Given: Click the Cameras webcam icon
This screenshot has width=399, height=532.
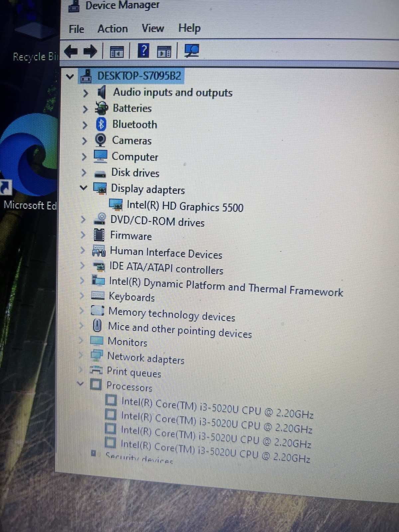Looking at the screenshot, I should (x=100, y=140).
